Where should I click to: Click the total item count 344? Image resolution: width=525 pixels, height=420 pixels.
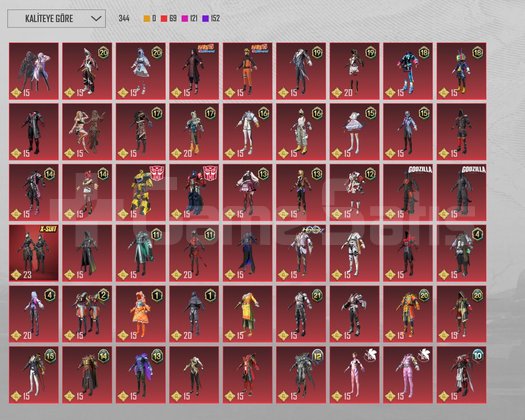(124, 18)
